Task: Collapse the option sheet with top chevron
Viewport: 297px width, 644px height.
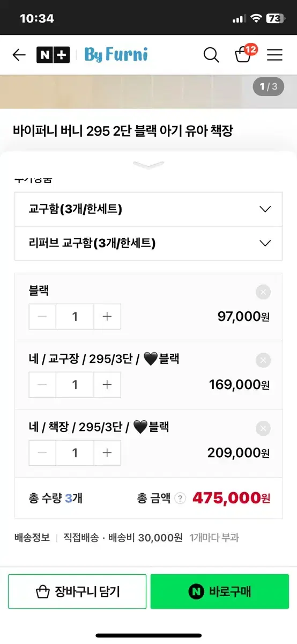Action: click(x=148, y=165)
